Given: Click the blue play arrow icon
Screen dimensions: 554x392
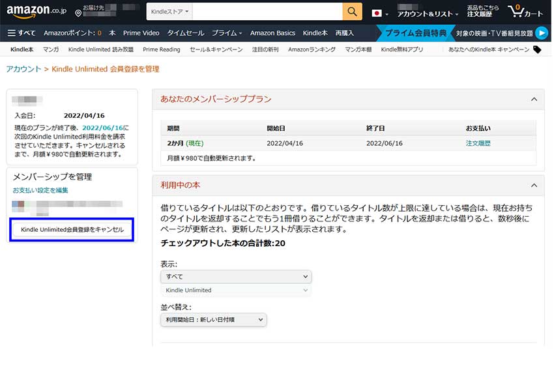Looking at the screenshot, I should pyautogui.click(x=541, y=33).
